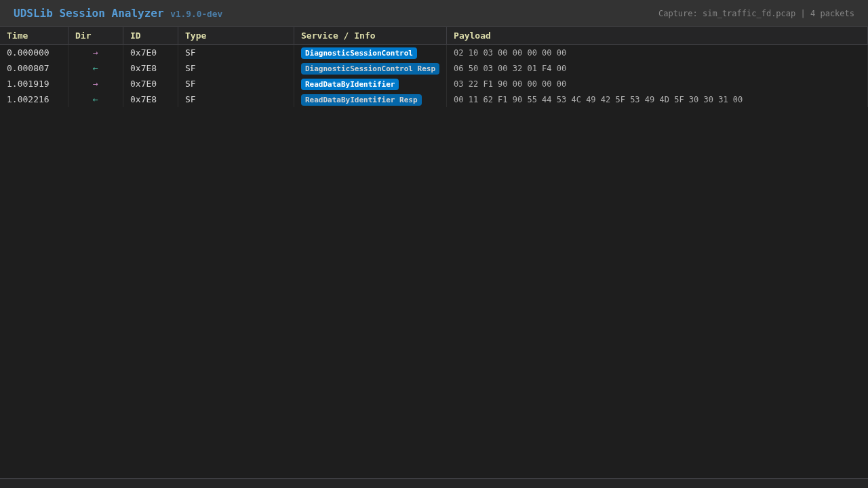This screenshot has height=488, width=868.
Task: Select the ReadDataByIdentifier Resp badge
Action: click(x=361, y=100)
